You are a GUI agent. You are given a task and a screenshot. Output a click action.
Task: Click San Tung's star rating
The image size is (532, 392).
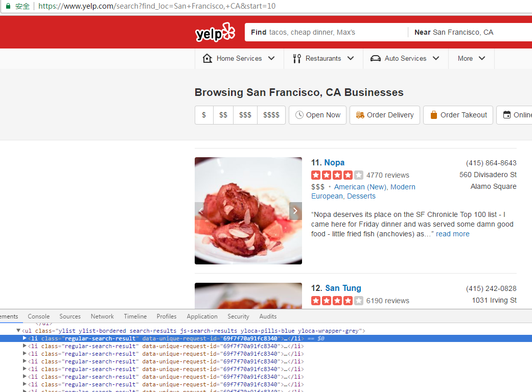click(337, 301)
